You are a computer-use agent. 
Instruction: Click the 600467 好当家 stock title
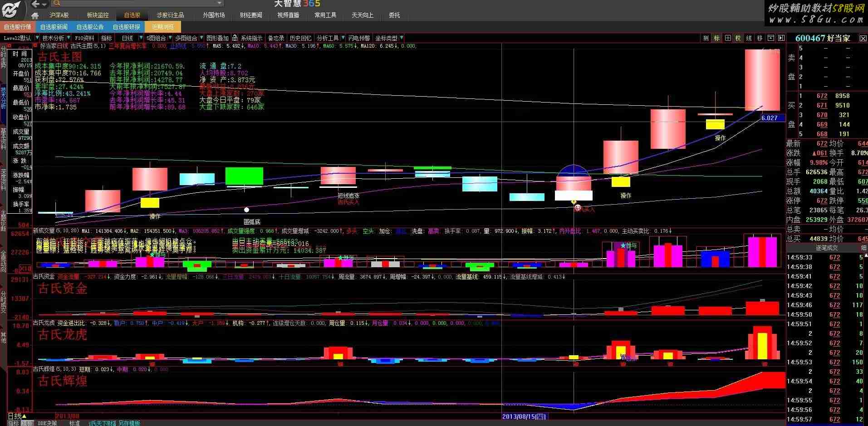point(823,38)
